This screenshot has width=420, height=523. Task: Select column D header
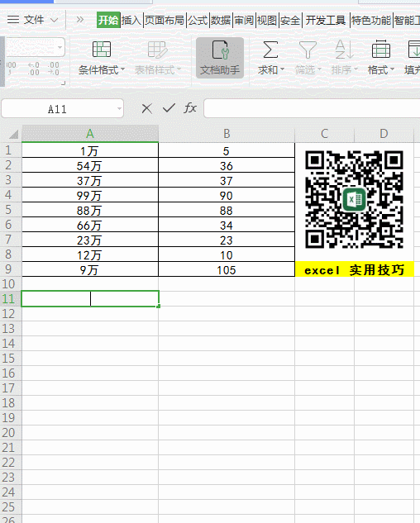pos(384,134)
